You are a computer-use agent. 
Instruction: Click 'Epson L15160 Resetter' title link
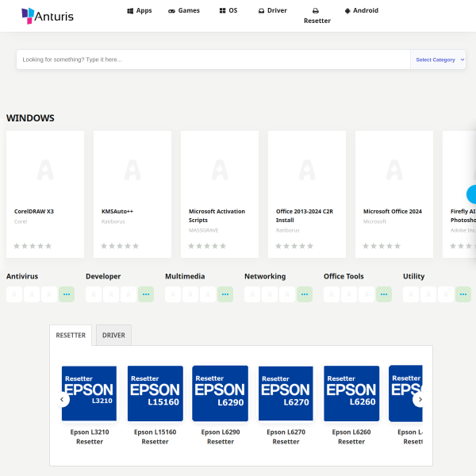coord(155,437)
